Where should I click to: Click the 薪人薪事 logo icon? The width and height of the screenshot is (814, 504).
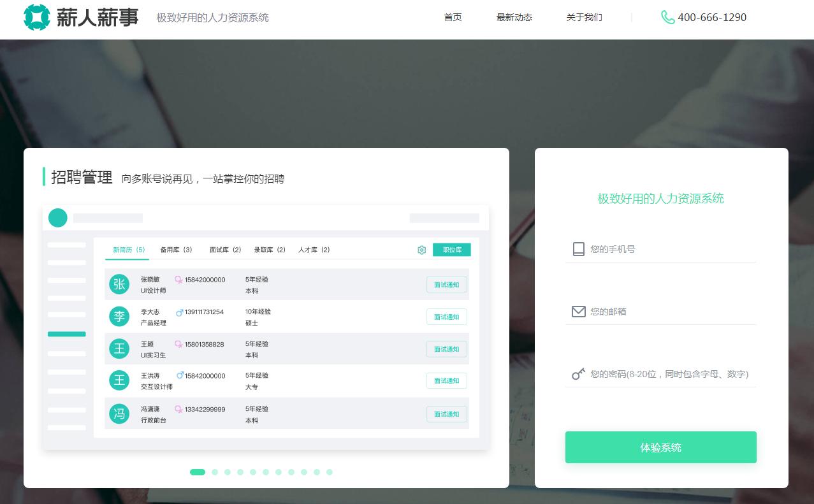(x=38, y=17)
